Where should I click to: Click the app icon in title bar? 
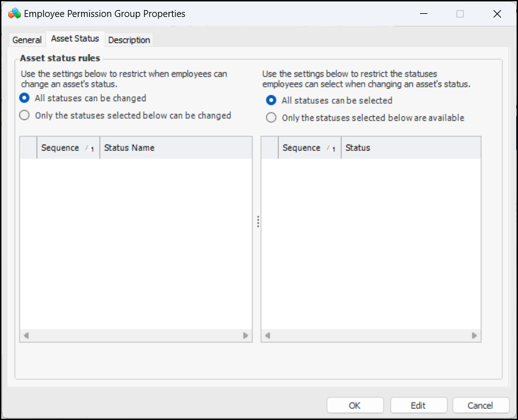(x=14, y=13)
